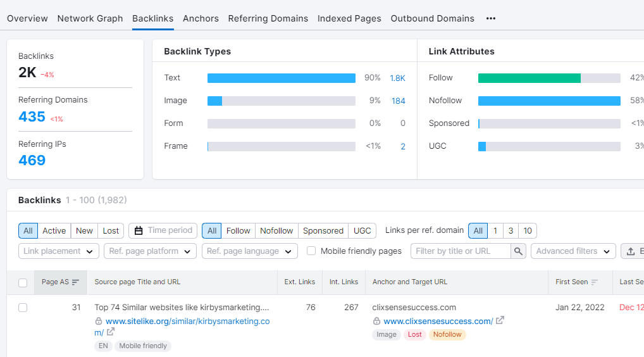Open clixsensesuccess target URL external link icon
The width and height of the screenshot is (644, 357).
coord(500,320)
